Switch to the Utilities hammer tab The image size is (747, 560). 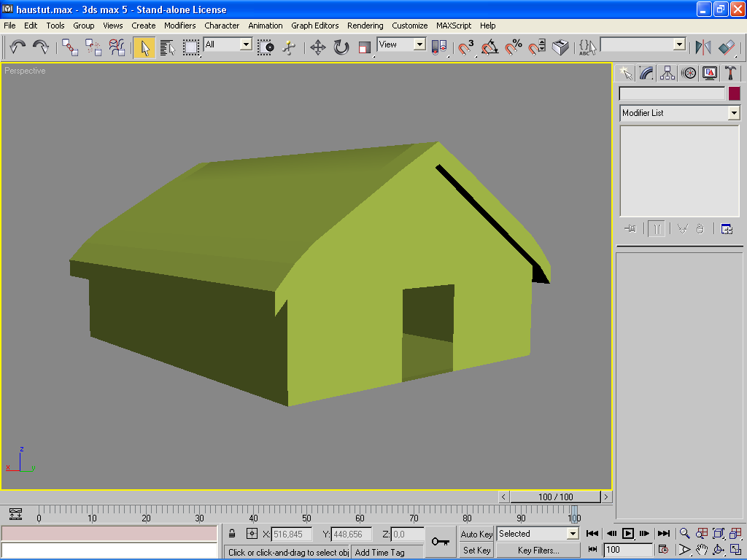pos(730,73)
